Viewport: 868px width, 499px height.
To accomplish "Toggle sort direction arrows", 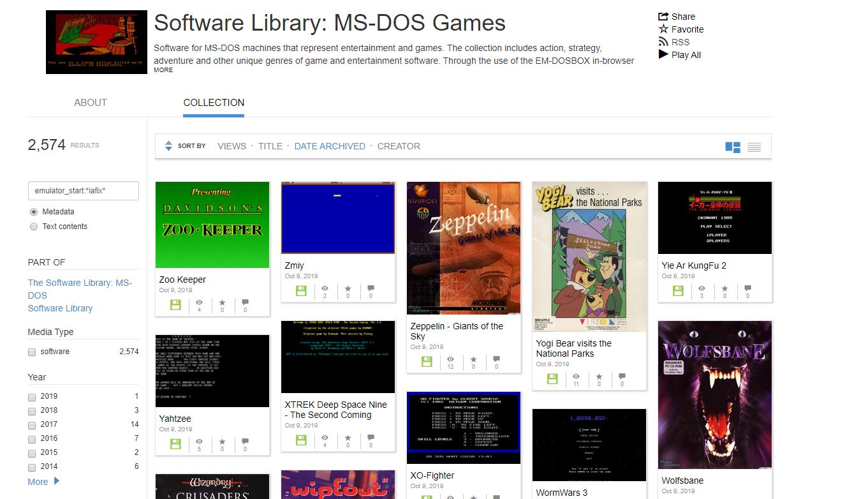I will [168, 146].
